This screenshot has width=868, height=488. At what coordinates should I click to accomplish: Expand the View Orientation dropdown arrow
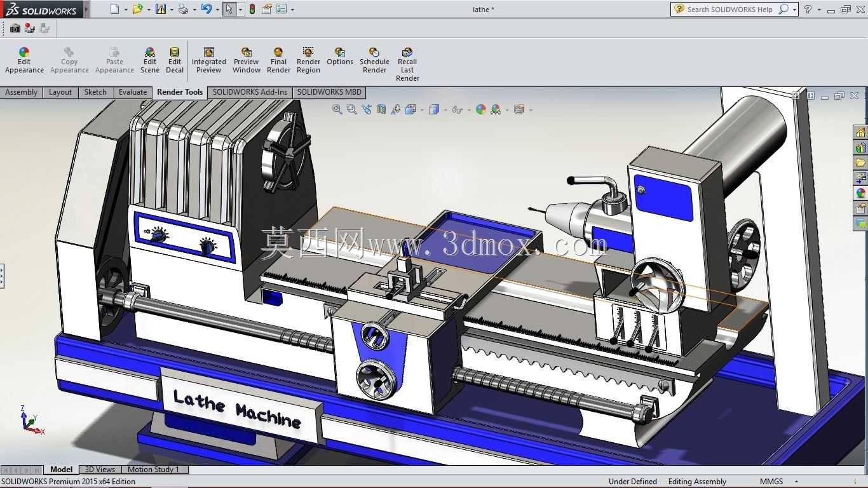click(x=422, y=110)
